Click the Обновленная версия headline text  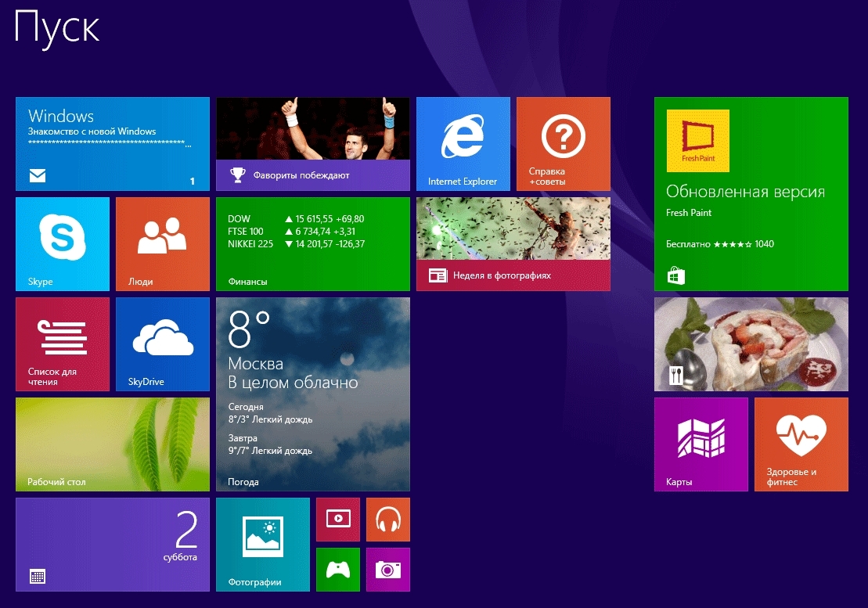click(746, 192)
